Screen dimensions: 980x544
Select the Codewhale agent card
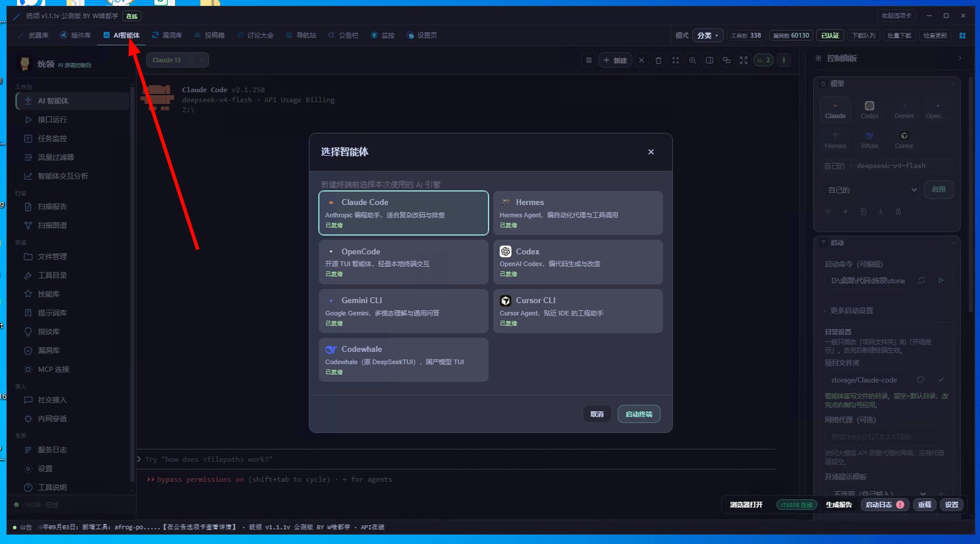point(403,360)
